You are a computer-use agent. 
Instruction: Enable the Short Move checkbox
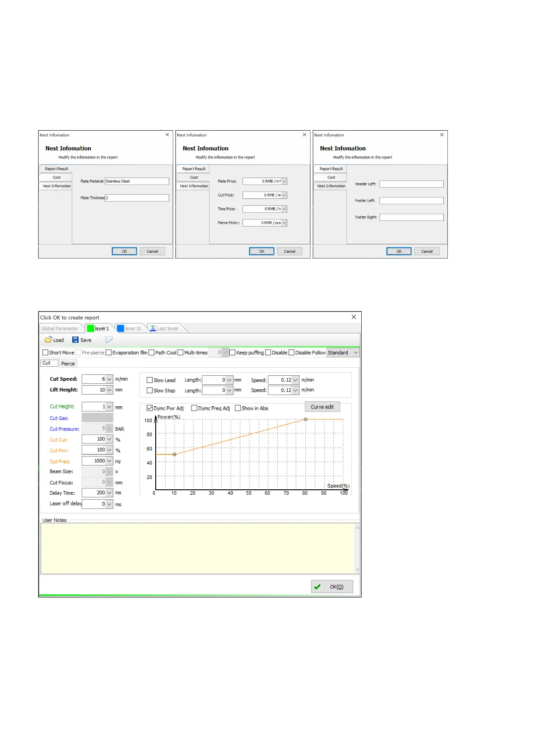45,352
